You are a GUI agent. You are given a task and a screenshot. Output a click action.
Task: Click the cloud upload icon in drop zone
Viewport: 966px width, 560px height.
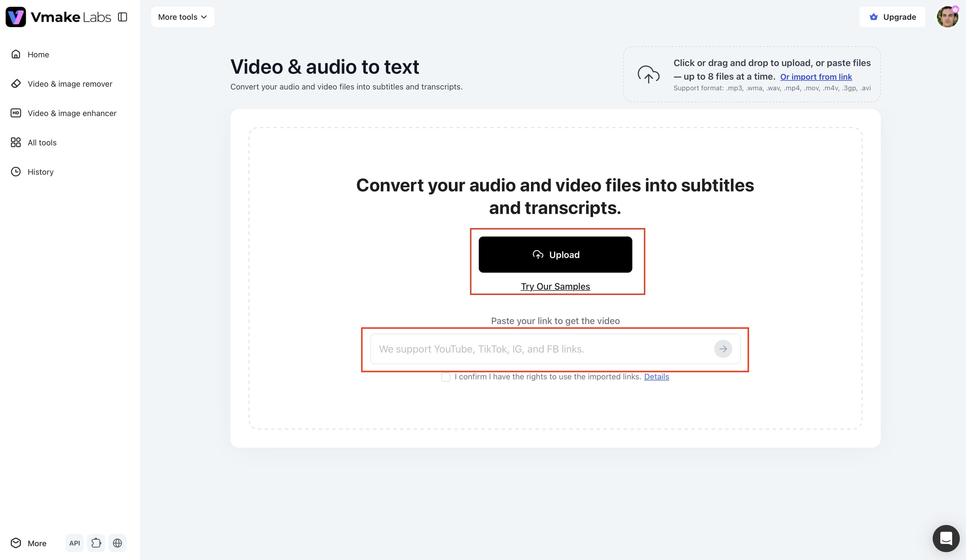pos(648,74)
